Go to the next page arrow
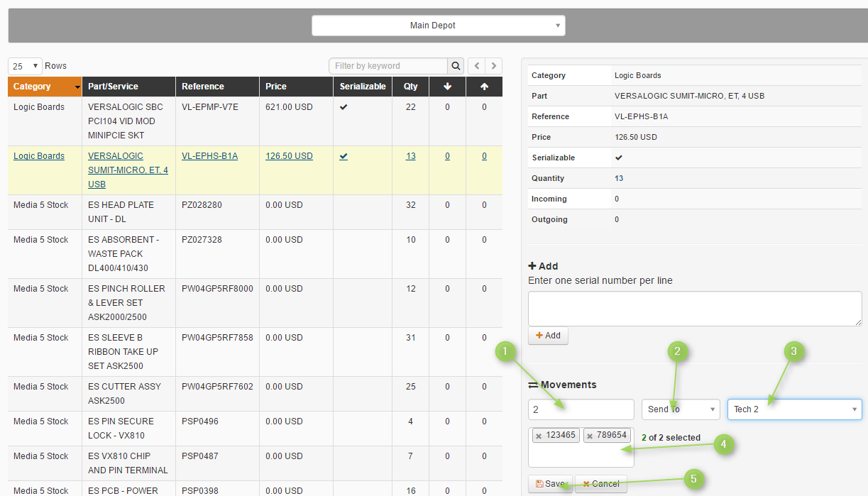This screenshot has width=868, height=496. [x=494, y=66]
